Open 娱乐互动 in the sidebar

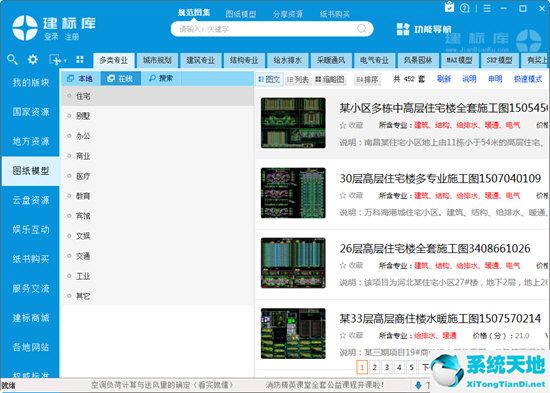[x=31, y=230]
